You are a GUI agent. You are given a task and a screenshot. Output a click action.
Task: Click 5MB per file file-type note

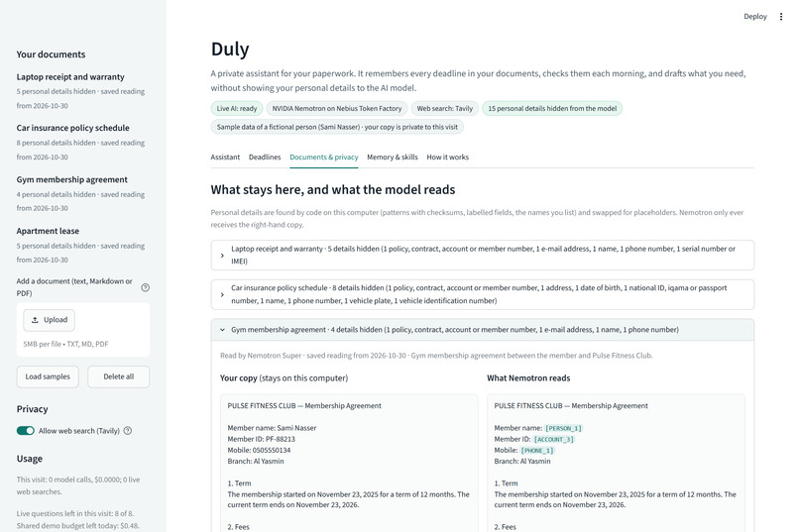pos(65,344)
